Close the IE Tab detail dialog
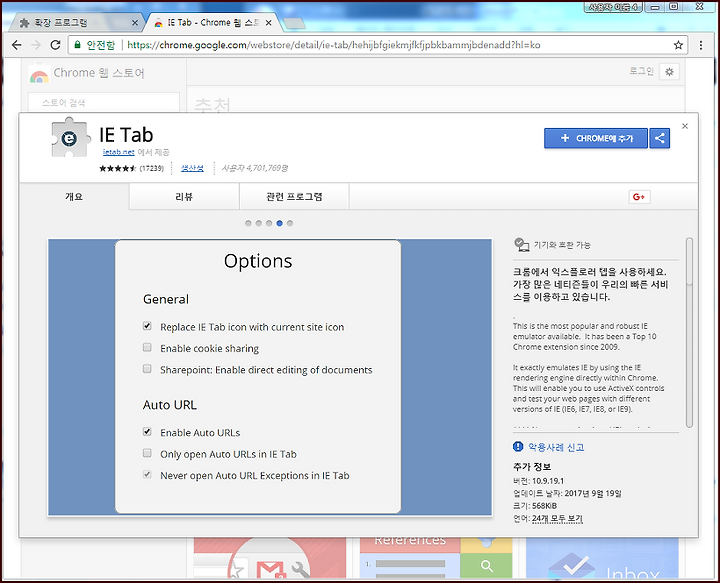The image size is (720, 583). coord(685,126)
